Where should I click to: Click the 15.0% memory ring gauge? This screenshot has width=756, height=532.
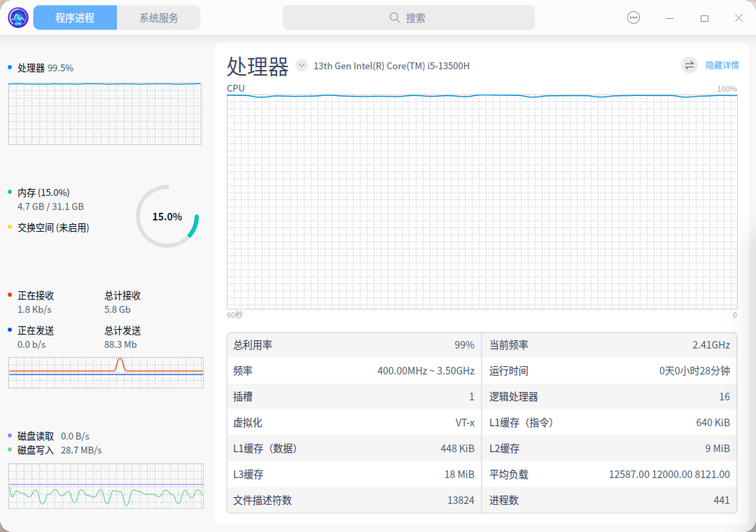pyautogui.click(x=167, y=216)
